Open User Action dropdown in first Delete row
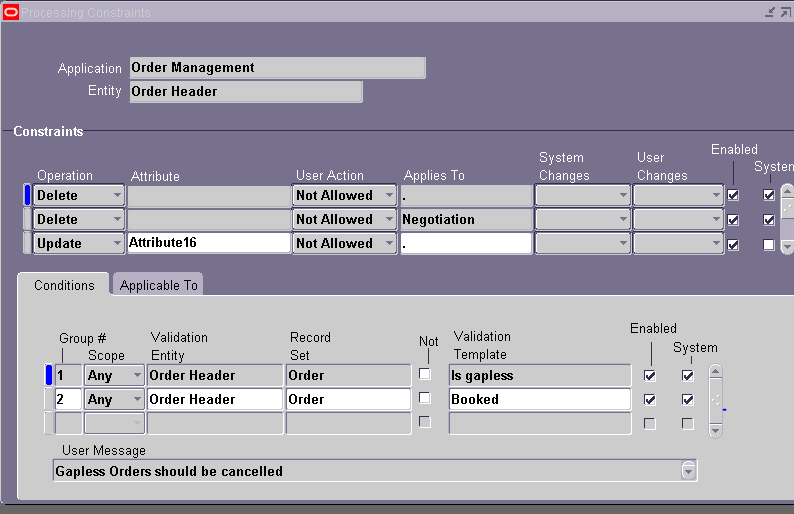794x514 pixels. pos(344,195)
